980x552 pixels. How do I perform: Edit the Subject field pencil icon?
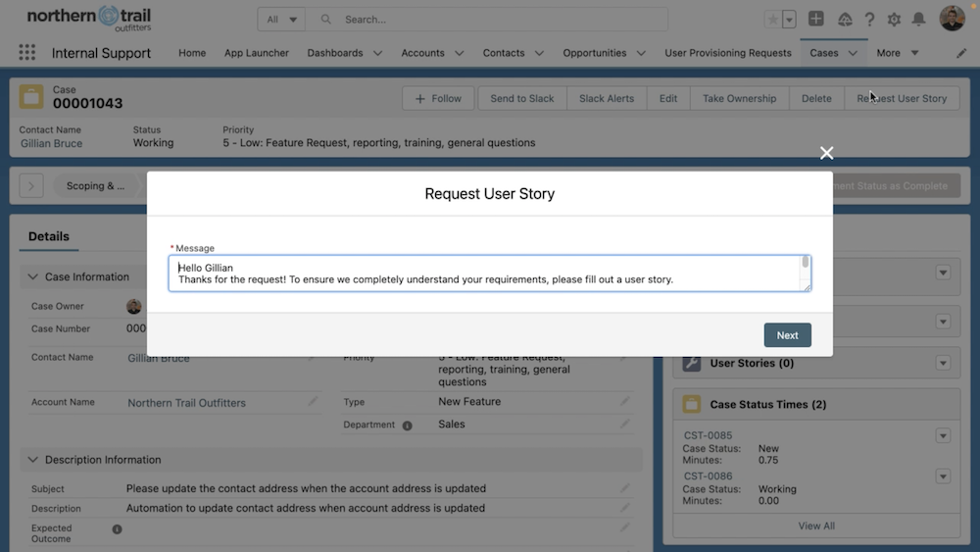pyautogui.click(x=624, y=487)
